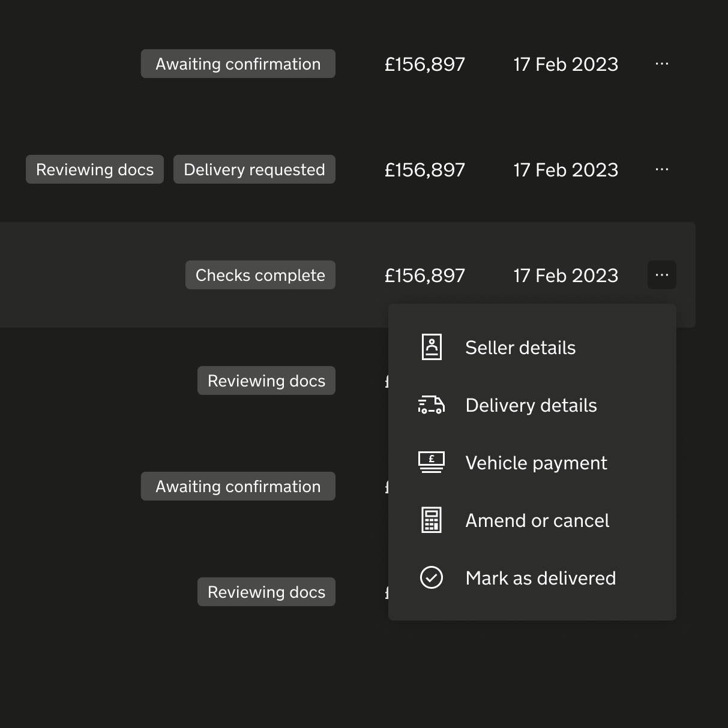
Task: Click the Seller details ID card icon
Action: click(x=432, y=347)
